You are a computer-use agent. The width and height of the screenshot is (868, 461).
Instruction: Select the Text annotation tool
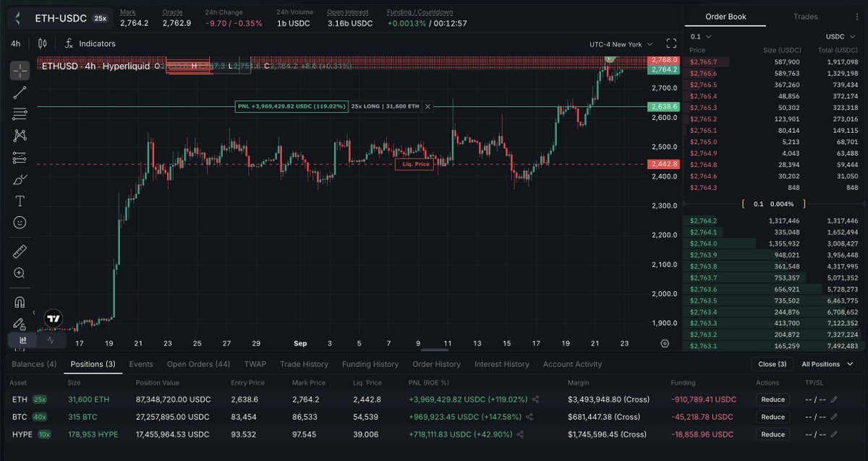20,201
